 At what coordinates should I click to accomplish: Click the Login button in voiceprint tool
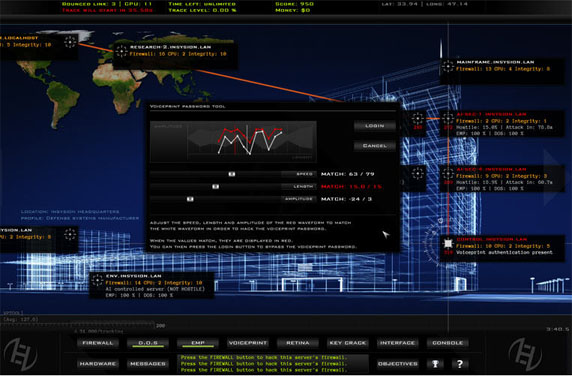tap(375, 126)
